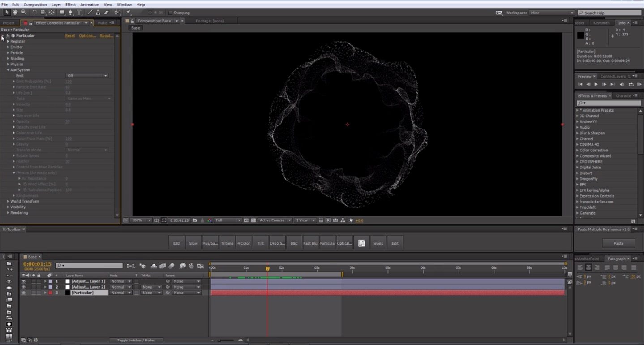The height and width of the screenshot is (345, 644).
Task: Select the Rectangle shape tool
Action: point(62,13)
